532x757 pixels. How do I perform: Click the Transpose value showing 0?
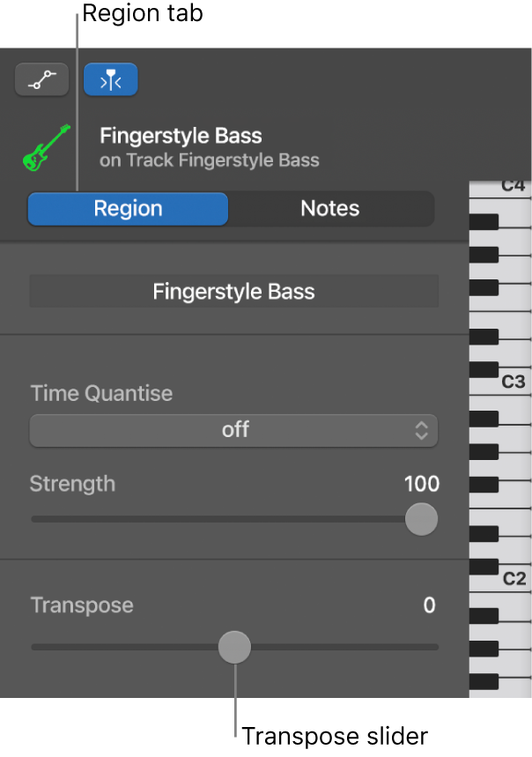click(x=429, y=605)
